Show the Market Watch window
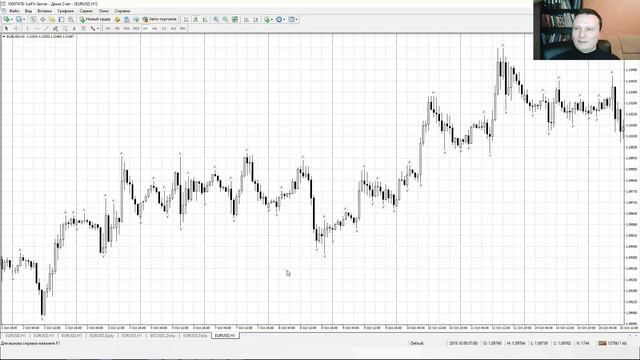 (33, 19)
